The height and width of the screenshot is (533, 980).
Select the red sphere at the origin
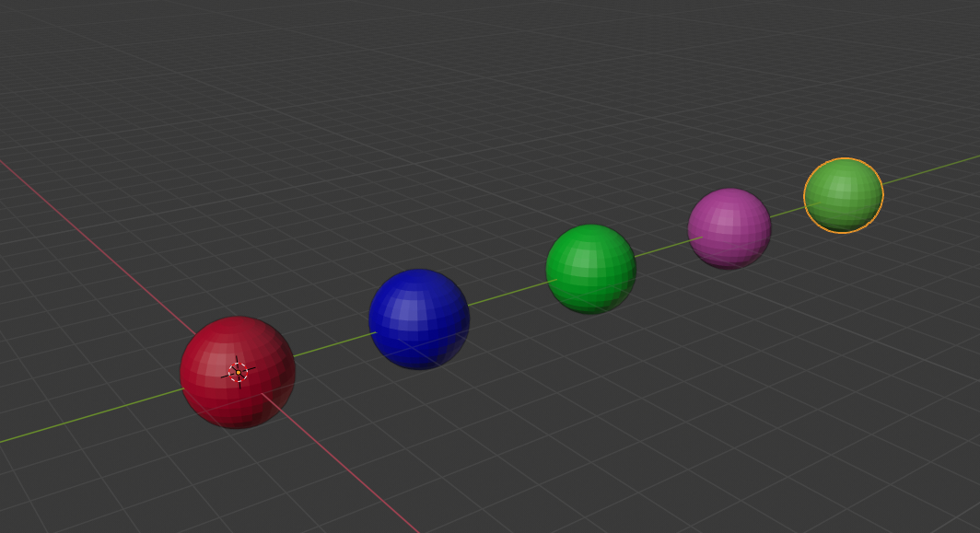pos(238,373)
